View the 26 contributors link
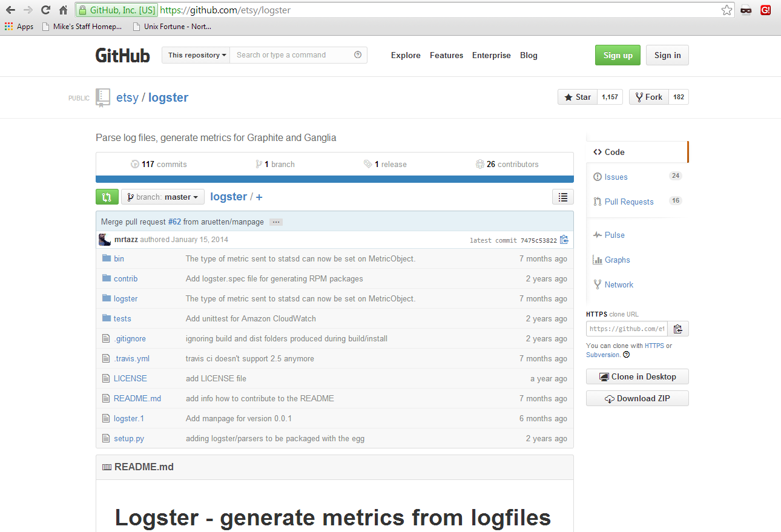The height and width of the screenshot is (532, 781). [x=507, y=164]
